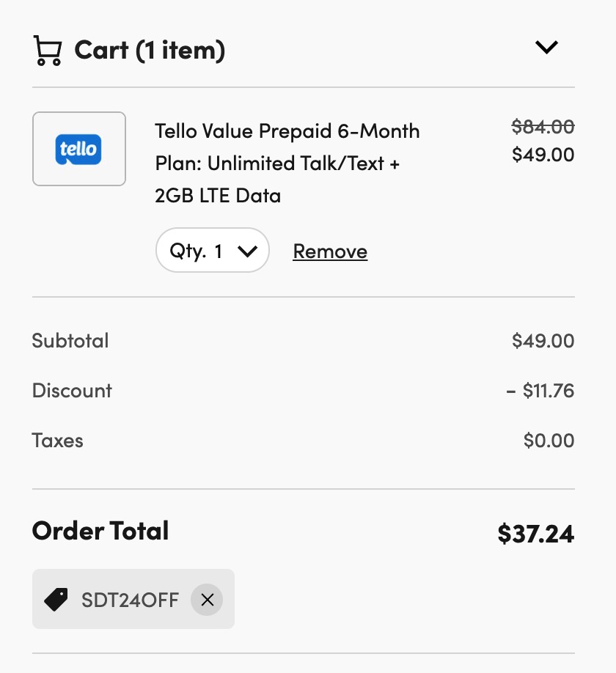Click the Order Total label
This screenshot has width=616, height=673.
[x=100, y=531]
